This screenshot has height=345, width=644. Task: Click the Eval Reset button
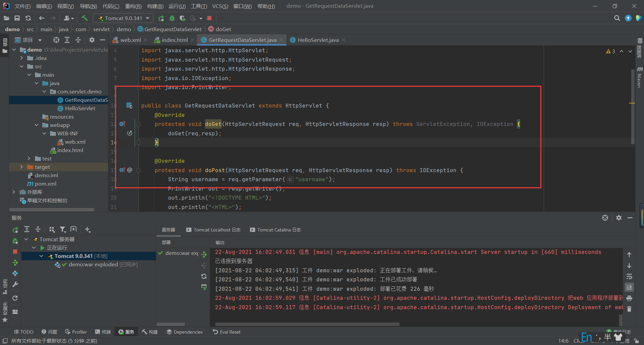227,332
